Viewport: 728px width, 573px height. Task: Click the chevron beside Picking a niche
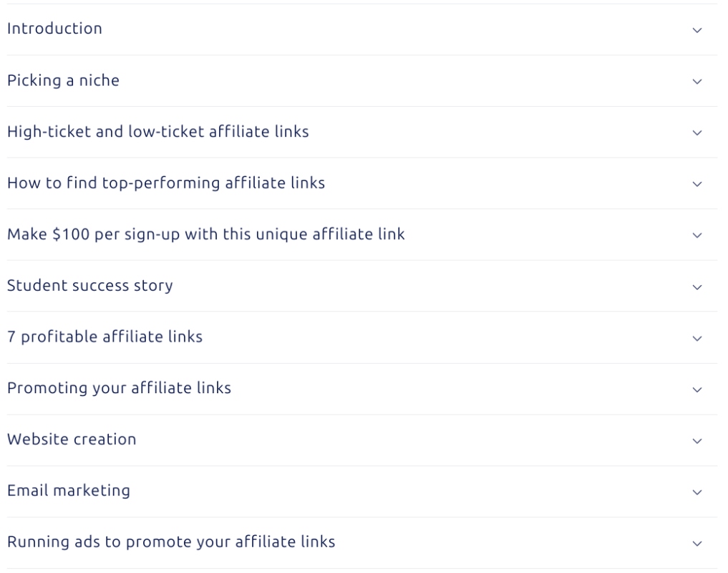coord(697,82)
